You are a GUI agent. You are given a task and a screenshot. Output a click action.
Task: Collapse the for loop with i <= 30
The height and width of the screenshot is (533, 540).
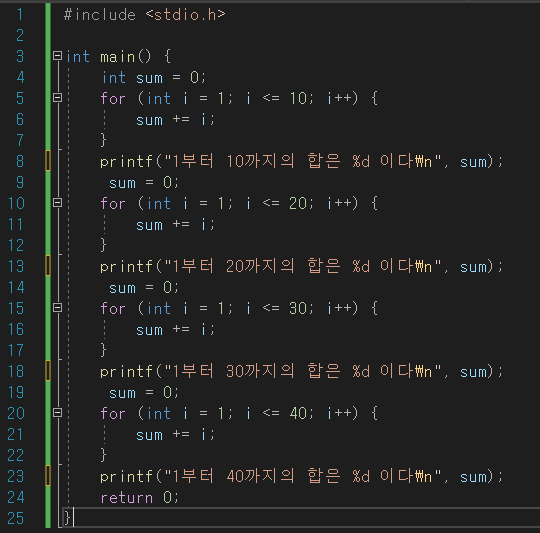pos(58,308)
